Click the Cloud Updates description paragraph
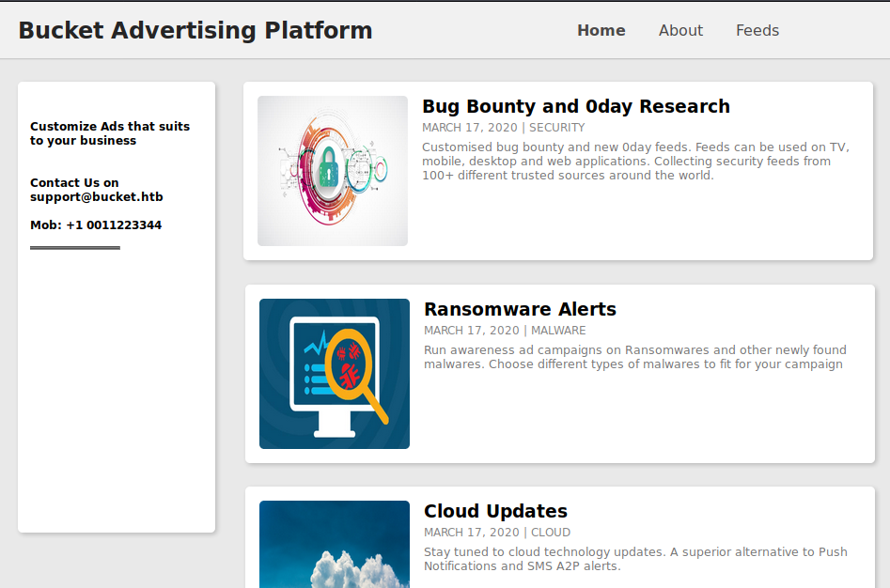The width and height of the screenshot is (890, 588). click(x=634, y=559)
